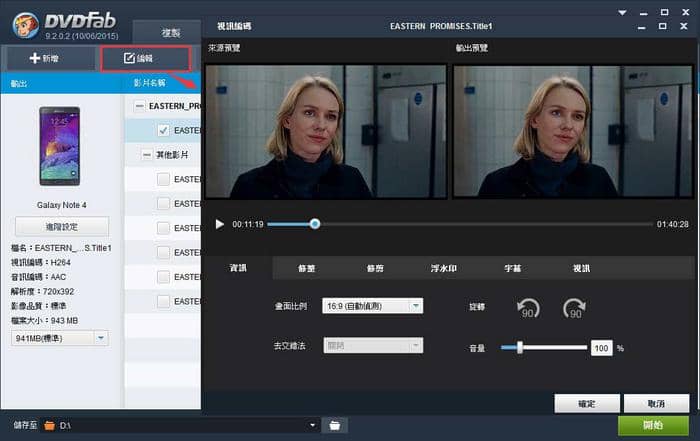Open the 941MB(標準) size dropdown
The image size is (700, 441).
60,338
